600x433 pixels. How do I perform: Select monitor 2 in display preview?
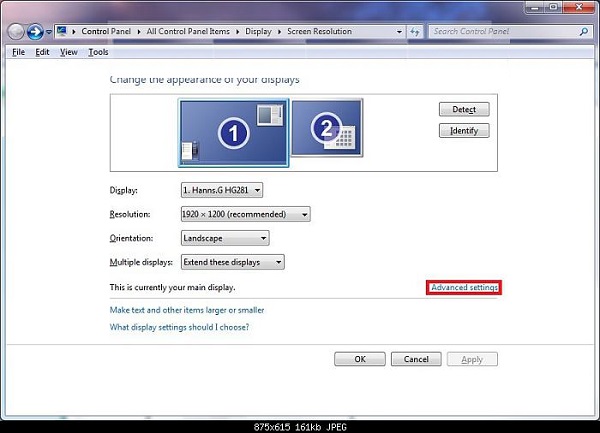point(325,130)
